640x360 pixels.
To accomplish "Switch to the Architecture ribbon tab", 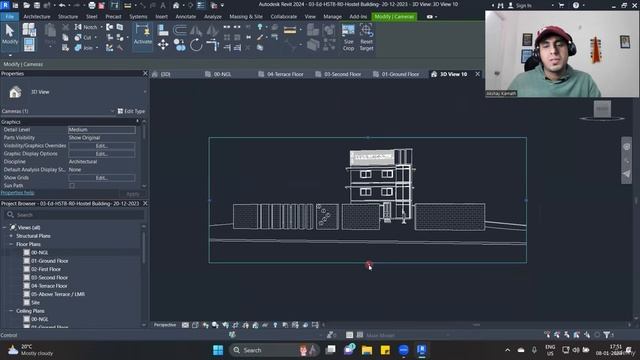I will coord(37,17).
